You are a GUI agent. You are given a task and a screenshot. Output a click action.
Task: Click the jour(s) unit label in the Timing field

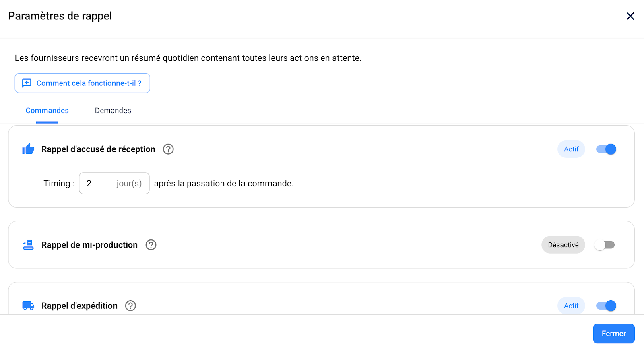pos(129,183)
